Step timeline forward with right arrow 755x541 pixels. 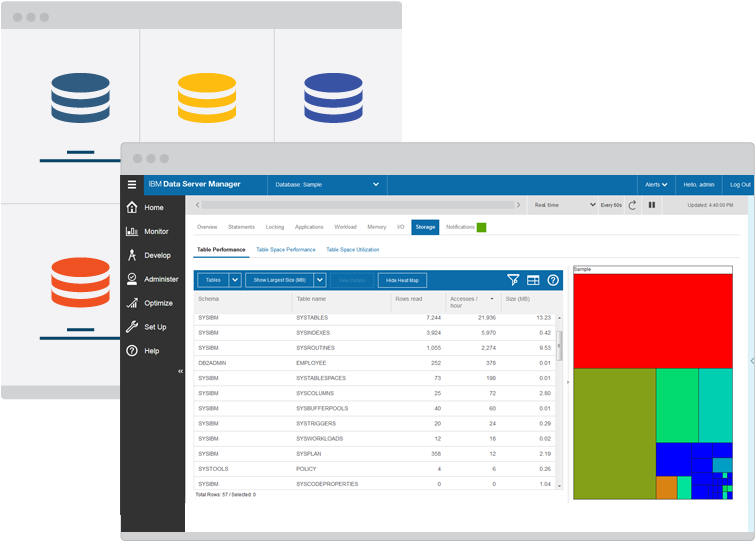click(518, 205)
